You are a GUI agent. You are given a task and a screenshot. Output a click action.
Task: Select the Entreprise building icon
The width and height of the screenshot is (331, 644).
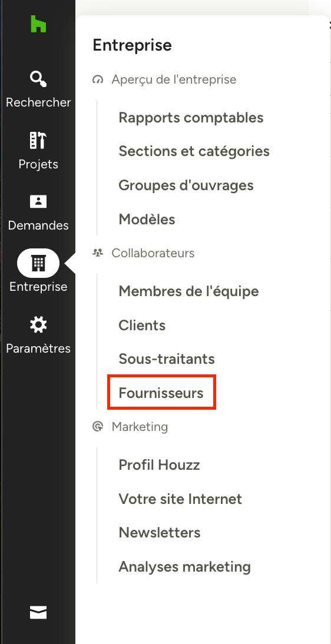coord(38,263)
